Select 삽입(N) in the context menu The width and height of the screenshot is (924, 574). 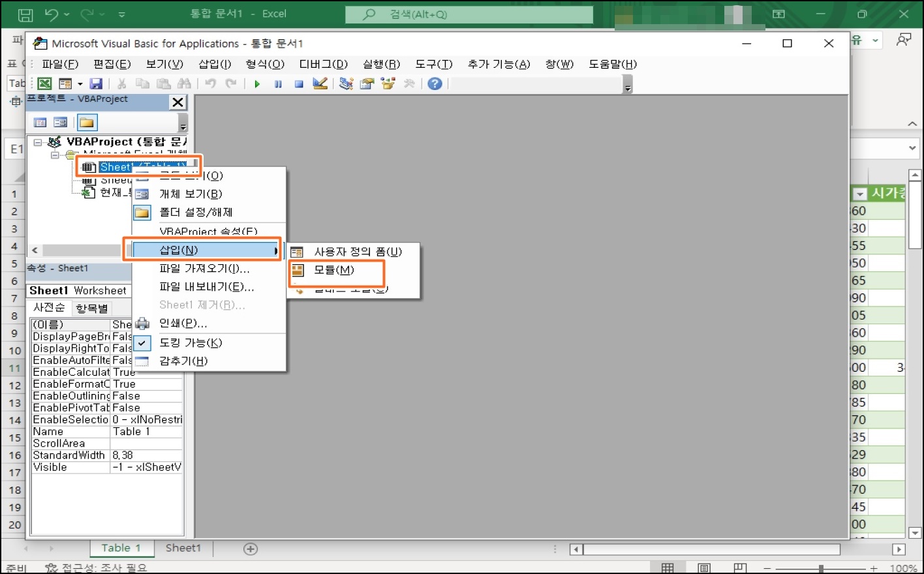click(x=206, y=250)
